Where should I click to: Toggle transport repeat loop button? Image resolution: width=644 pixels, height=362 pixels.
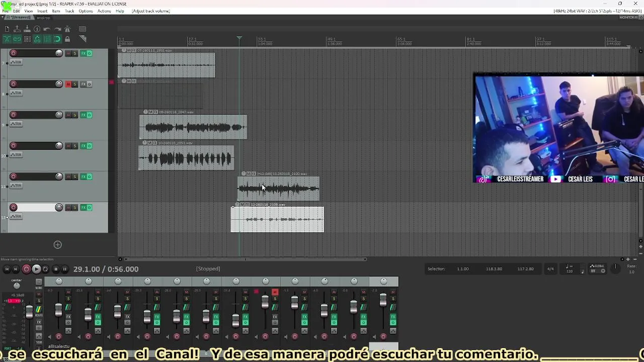[45, 269]
